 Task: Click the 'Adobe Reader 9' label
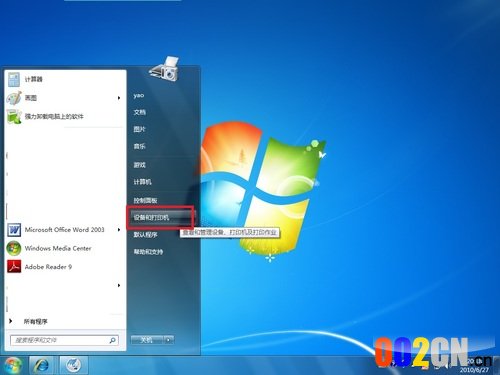(x=48, y=267)
